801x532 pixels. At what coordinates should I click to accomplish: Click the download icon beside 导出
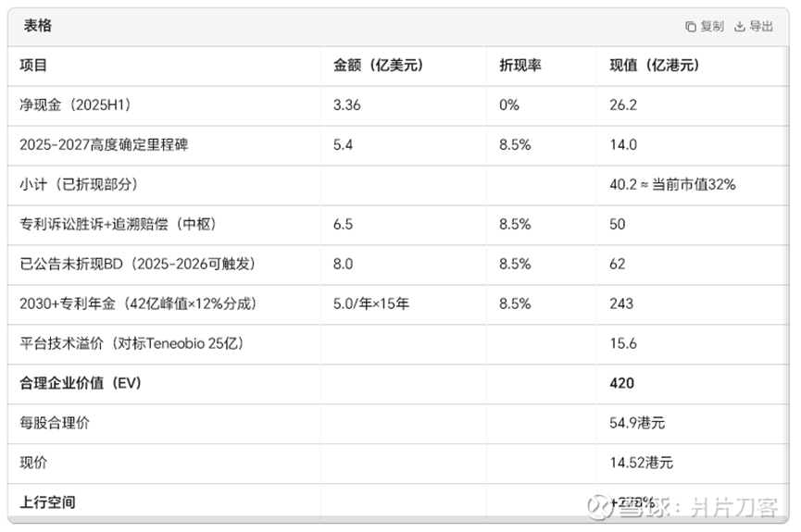point(739,27)
